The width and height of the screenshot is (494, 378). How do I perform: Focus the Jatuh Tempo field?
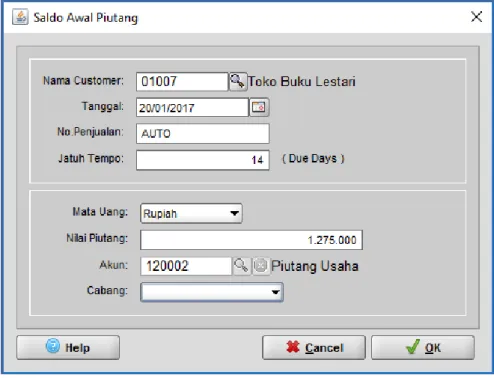(x=203, y=160)
